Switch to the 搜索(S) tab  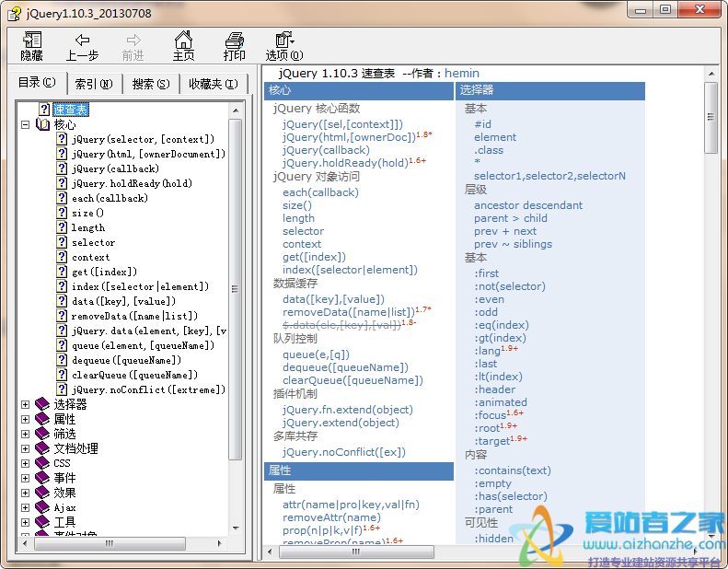(151, 84)
